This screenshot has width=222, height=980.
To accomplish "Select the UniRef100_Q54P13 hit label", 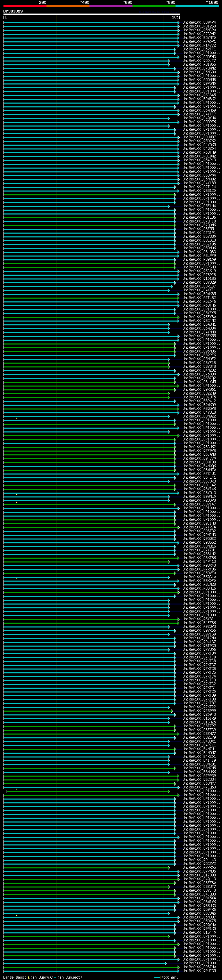I will 199,160.
